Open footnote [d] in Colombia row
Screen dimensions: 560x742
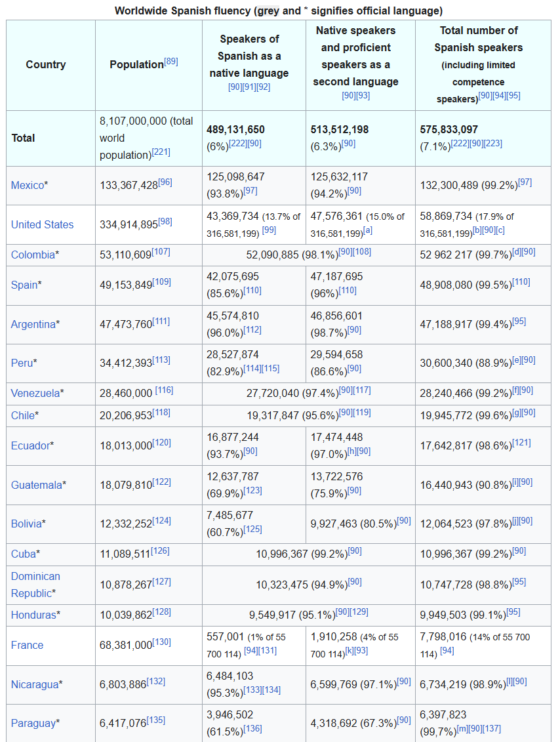pyautogui.click(x=517, y=252)
